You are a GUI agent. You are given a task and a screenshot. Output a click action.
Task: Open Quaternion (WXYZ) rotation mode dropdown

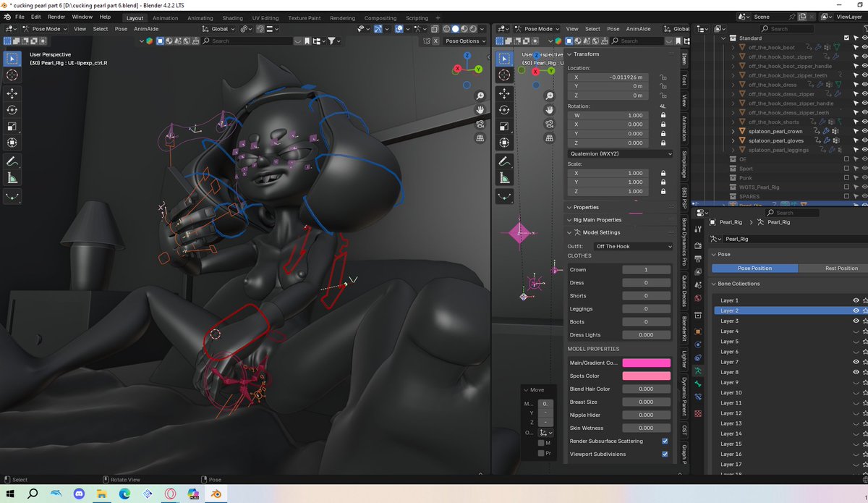click(x=621, y=153)
